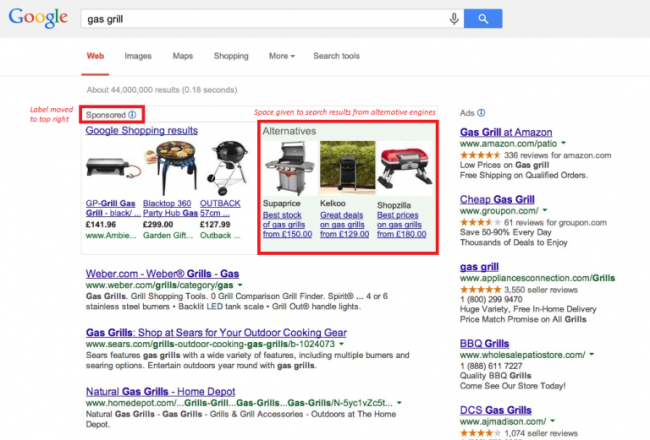Click the GP-Grill Gas Grill product image
Viewport: 650px width, 440px height.
point(112,168)
